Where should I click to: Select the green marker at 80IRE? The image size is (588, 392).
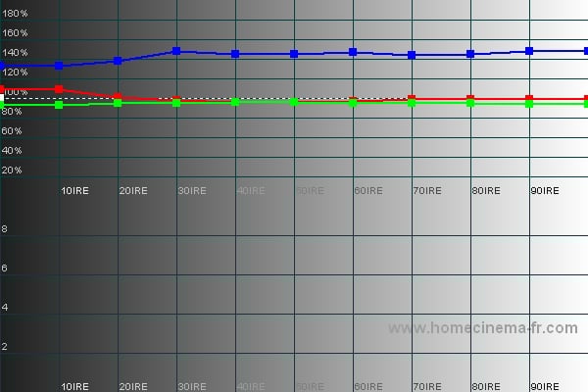[x=470, y=103]
